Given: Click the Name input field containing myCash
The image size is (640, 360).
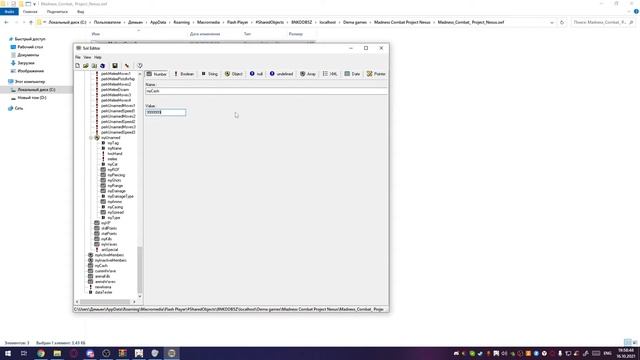Looking at the screenshot, I should point(266,91).
